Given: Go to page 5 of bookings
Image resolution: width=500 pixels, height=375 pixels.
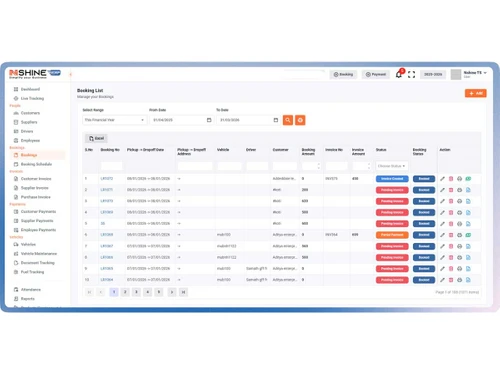Looking at the screenshot, I should (159, 292).
